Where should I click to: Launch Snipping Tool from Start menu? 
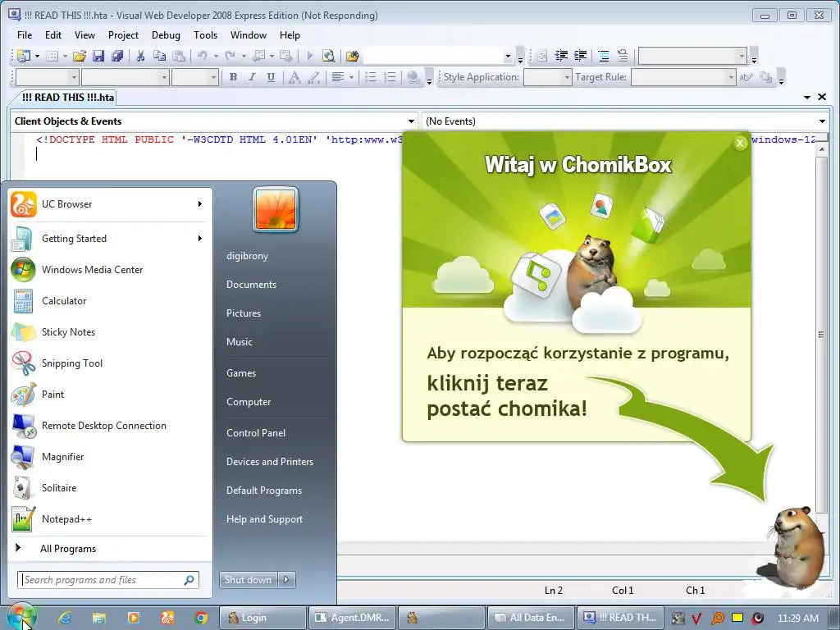click(x=111, y=363)
